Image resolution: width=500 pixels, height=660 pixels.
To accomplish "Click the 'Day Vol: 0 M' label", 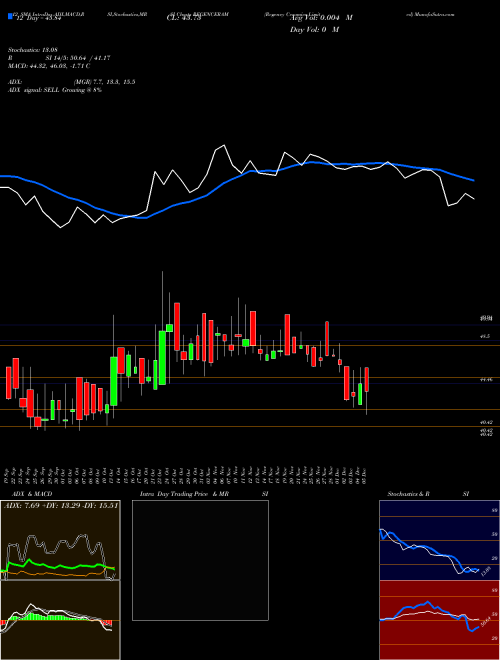I will [x=314, y=30].
